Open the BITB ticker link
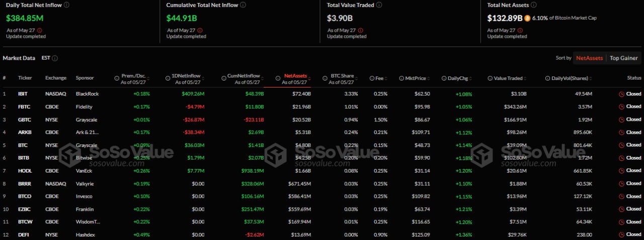The width and height of the screenshot is (644, 240). [x=24, y=158]
